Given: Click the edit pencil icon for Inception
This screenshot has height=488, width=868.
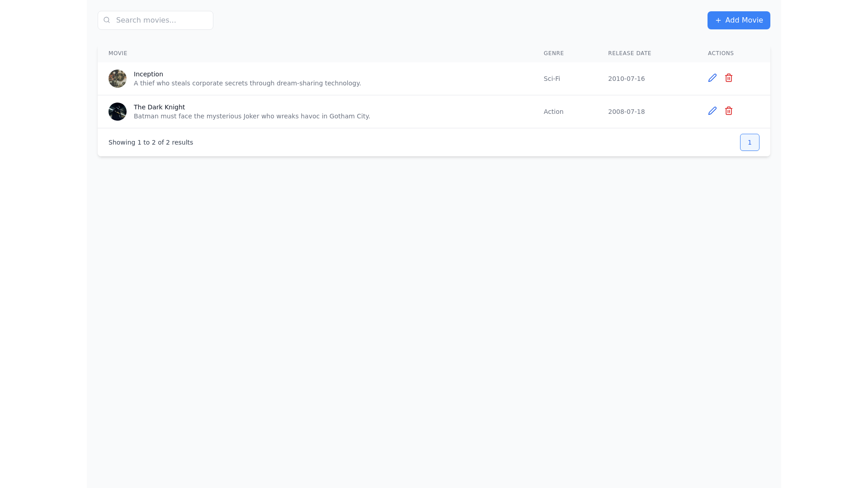Looking at the screenshot, I should 712,78.
